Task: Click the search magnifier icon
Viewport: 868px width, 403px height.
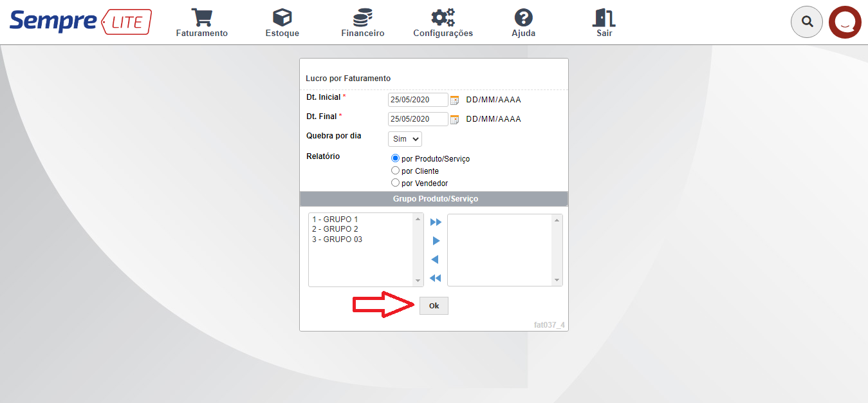Action: (806, 21)
